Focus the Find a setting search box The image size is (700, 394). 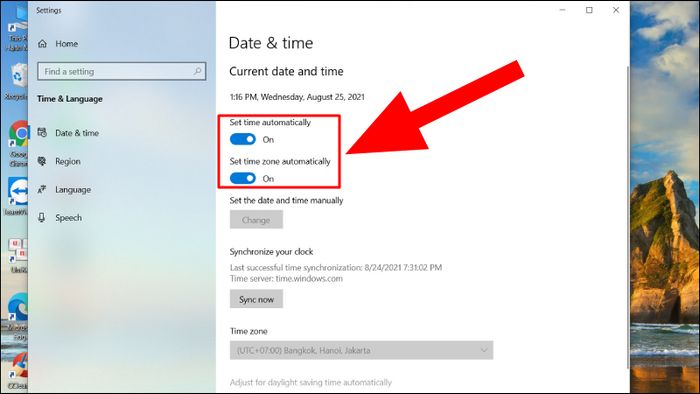pyautogui.click(x=121, y=71)
